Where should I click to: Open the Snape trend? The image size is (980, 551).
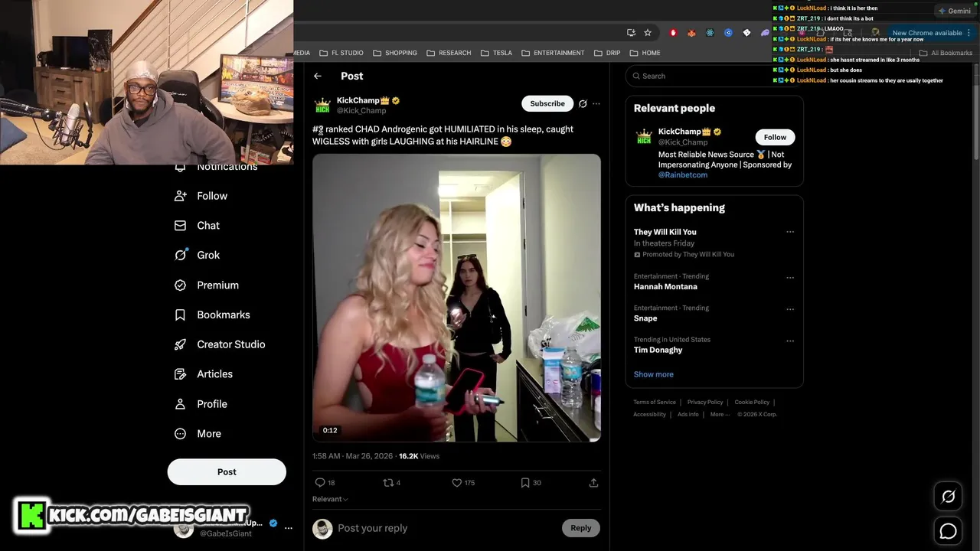click(x=645, y=318)
